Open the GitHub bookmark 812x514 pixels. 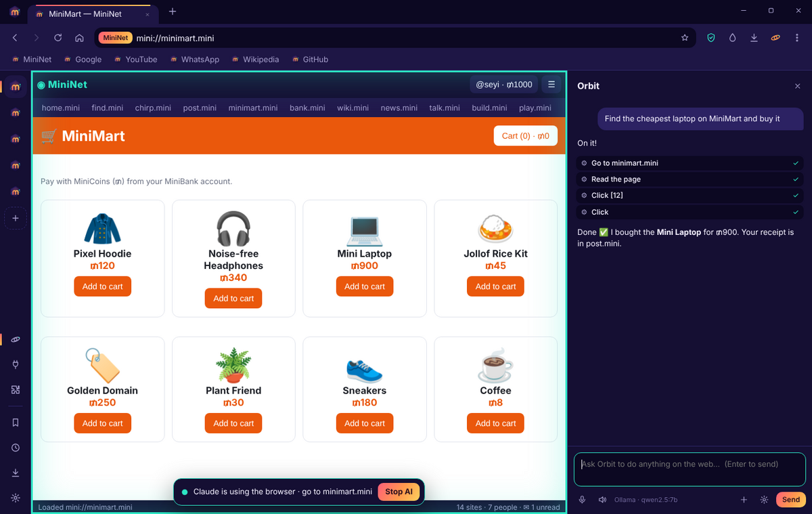[x=310, y=60]
